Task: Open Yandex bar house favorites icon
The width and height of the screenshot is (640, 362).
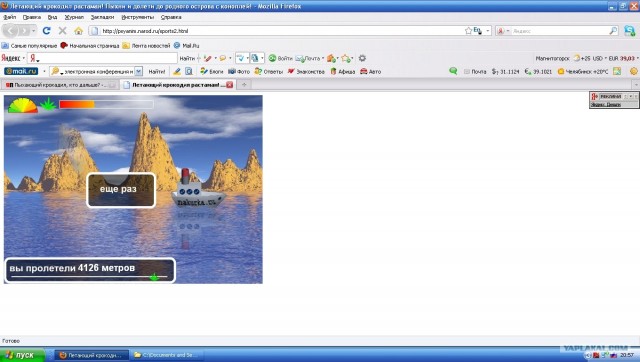Action: pyautogui.click(x=331, y=58)
